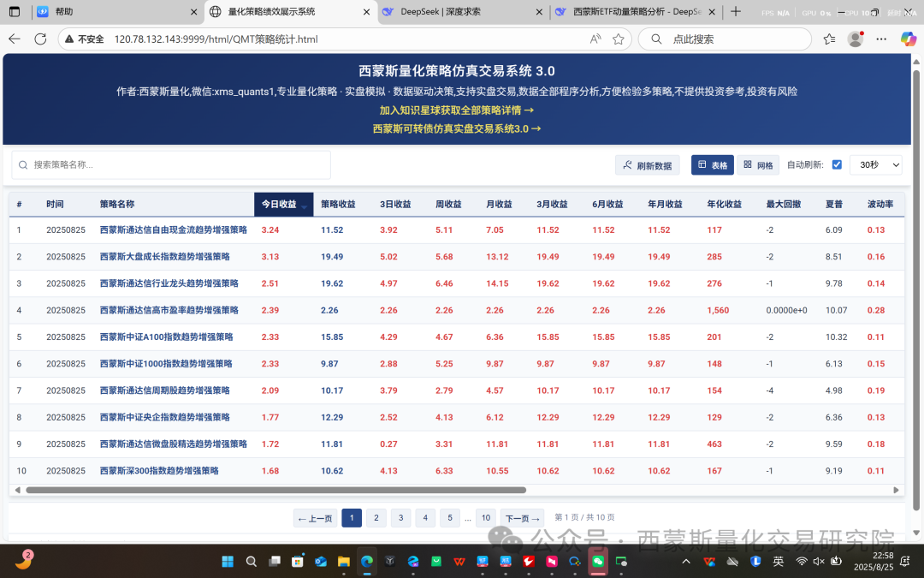
Task: Sort by the 最大回撤 column header
Action: click(x=783, y=204)
